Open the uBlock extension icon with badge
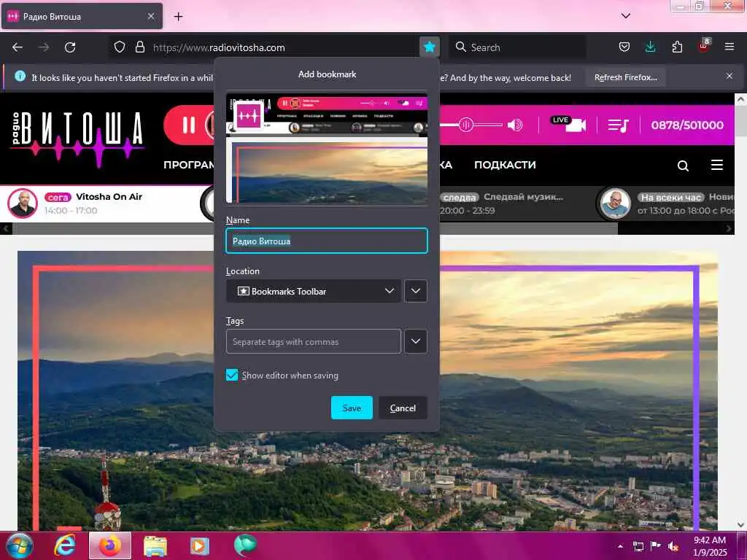Viewport: 747px width, 560px height. coord(704,46)
